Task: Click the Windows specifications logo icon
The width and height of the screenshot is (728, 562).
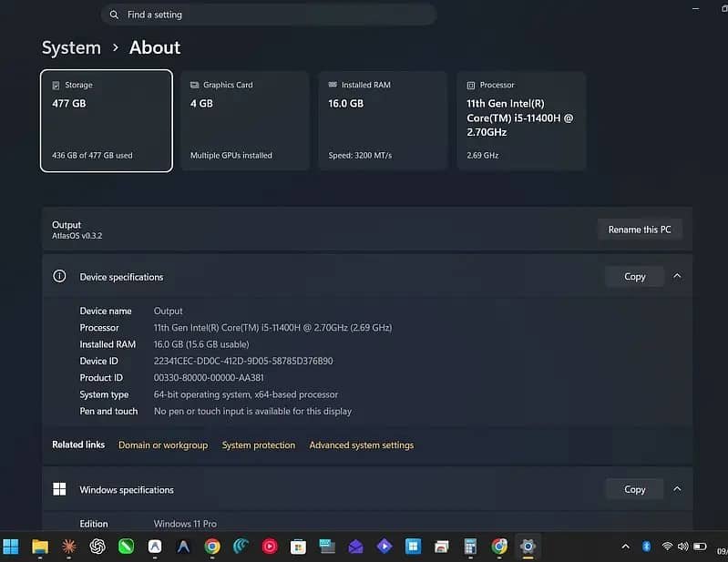Action: 59,489
